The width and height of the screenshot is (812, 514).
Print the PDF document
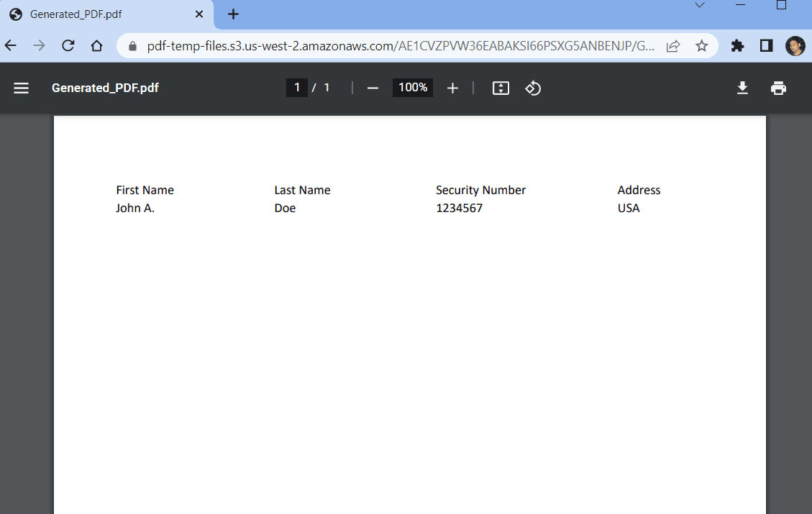pos(778,88)
